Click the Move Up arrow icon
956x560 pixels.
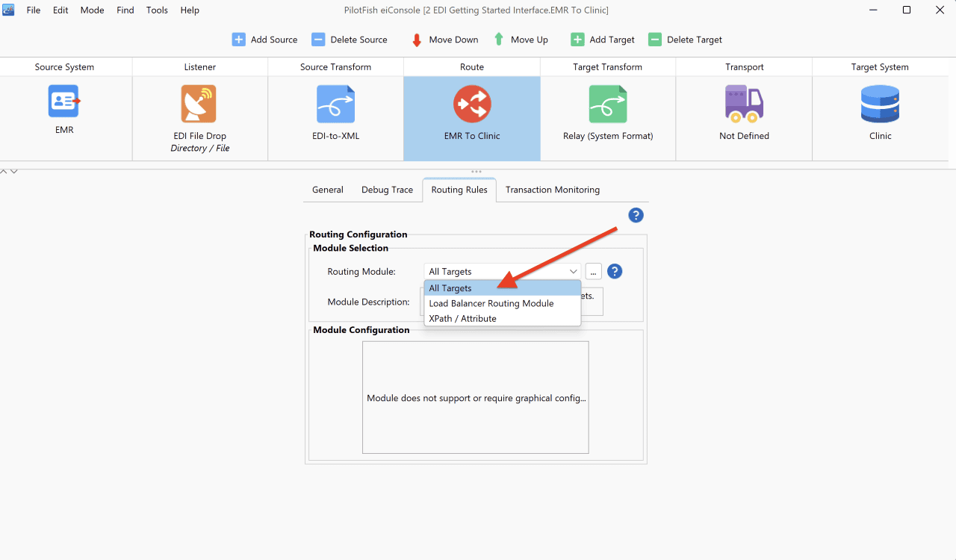(498, 40)
